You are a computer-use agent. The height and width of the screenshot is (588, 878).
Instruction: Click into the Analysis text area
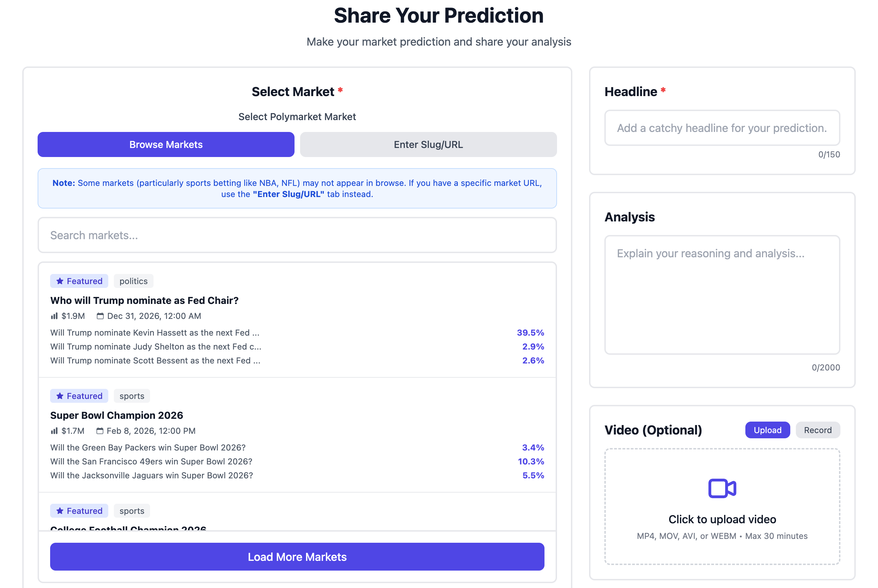pyautogui.click(x=722, y=295)
